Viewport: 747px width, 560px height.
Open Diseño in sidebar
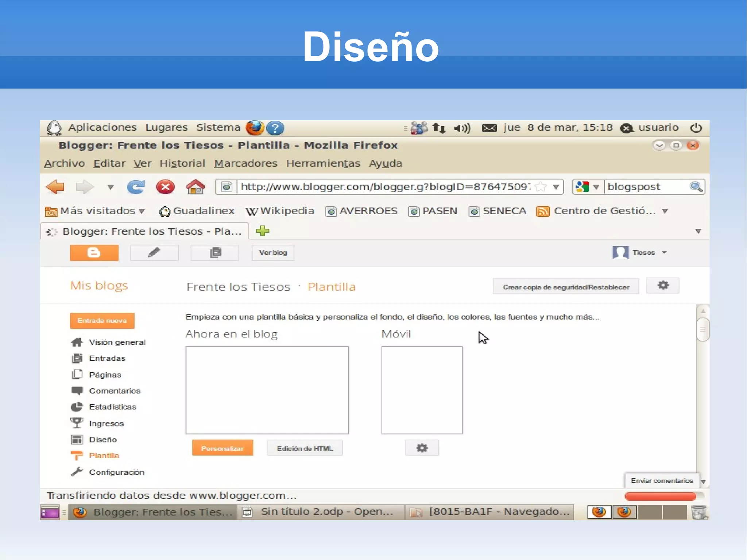94,440
